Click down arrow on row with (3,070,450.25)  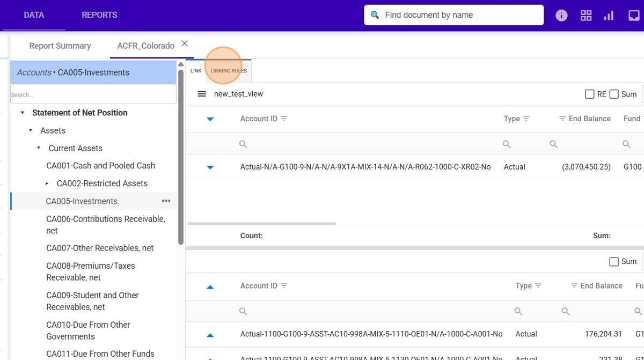tap(210, 167)
